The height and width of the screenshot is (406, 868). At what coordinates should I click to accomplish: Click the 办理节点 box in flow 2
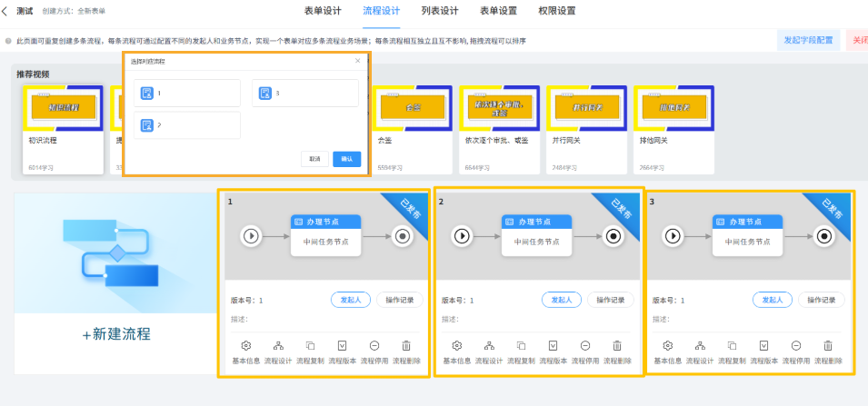(536, 235)
